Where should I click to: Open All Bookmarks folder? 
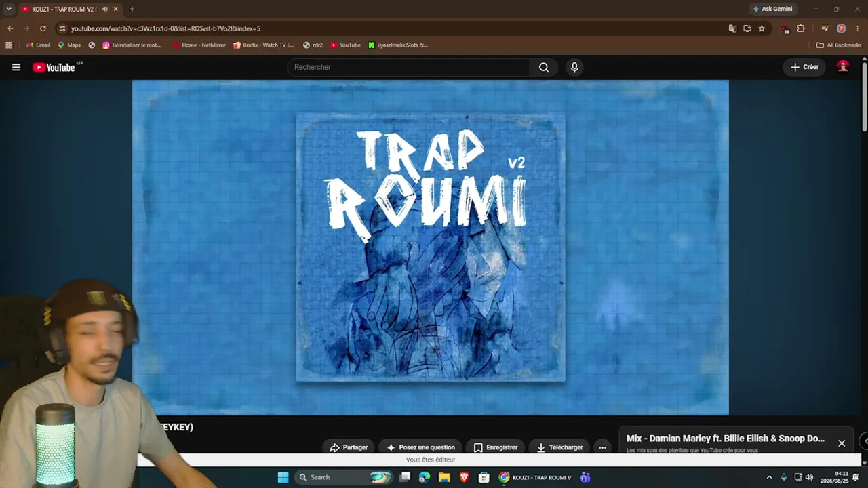pyautogui.click(x=839, y=45)
